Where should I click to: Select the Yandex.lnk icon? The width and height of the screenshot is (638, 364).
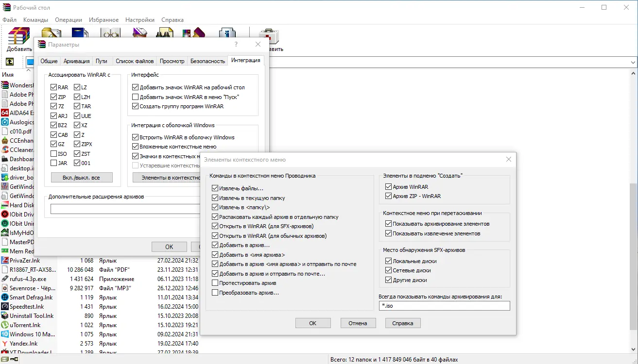click(5, 343)
